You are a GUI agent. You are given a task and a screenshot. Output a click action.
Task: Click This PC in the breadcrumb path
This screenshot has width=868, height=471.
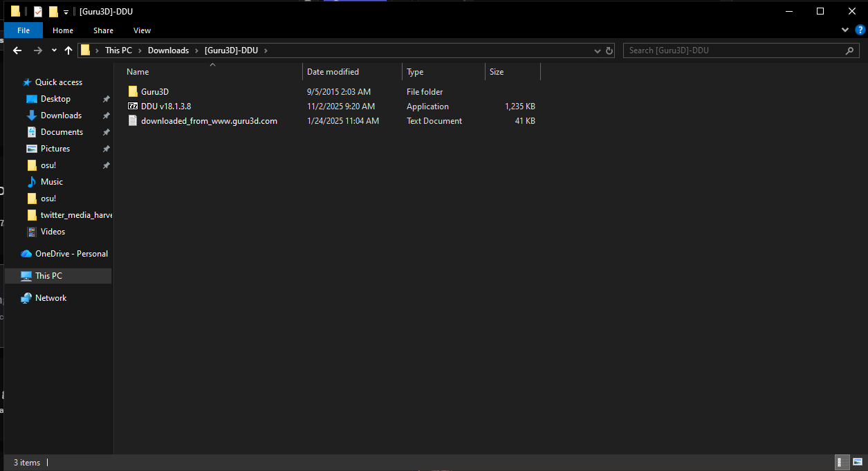click(x=118, y=50)
